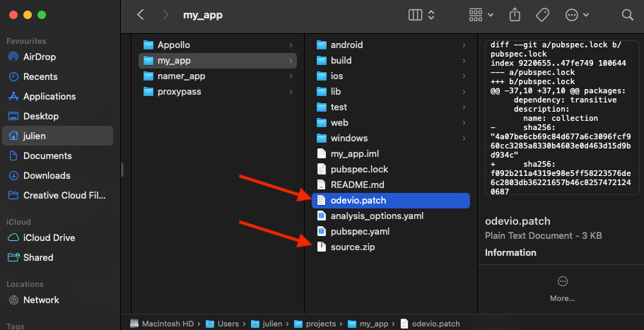This screenshot has width=644, height=330.
Task: Click the More actions circle icon in preview
Action: click(563, 281)
